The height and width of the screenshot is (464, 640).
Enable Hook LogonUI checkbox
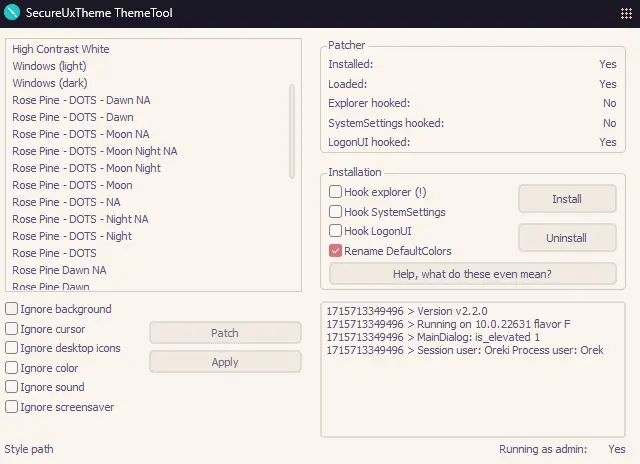click(335, 231)
